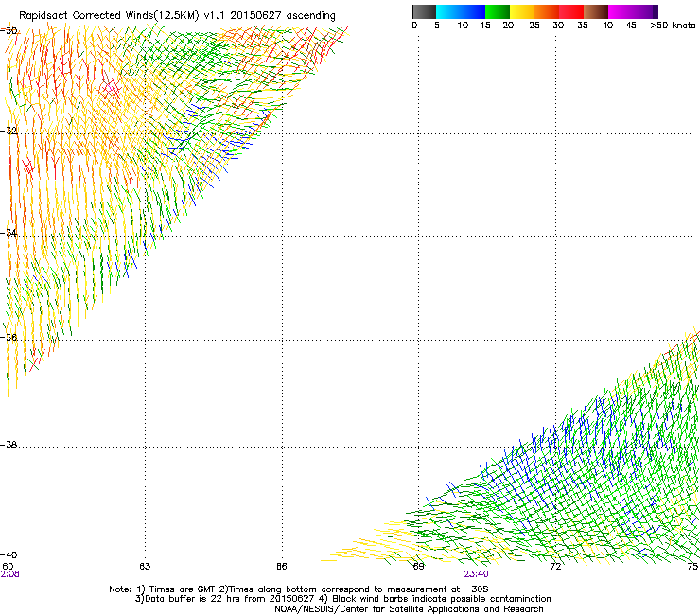The height and width of the screenshot is (615, 700).
Task: Click the 69 longitude axis label
Action: pyautogui.click(x=419, y=567)
